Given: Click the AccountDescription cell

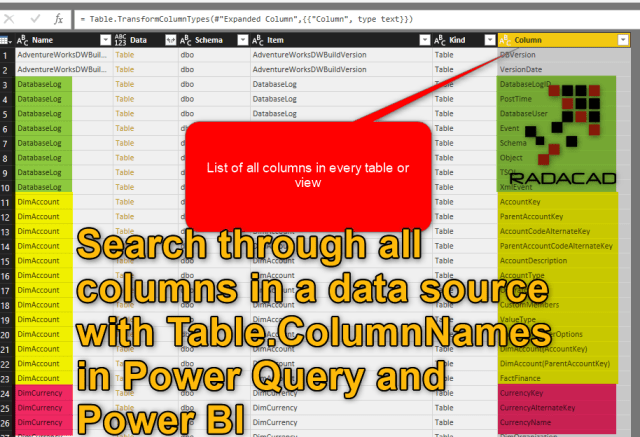Looking at the screenshot, I should 563,260.
